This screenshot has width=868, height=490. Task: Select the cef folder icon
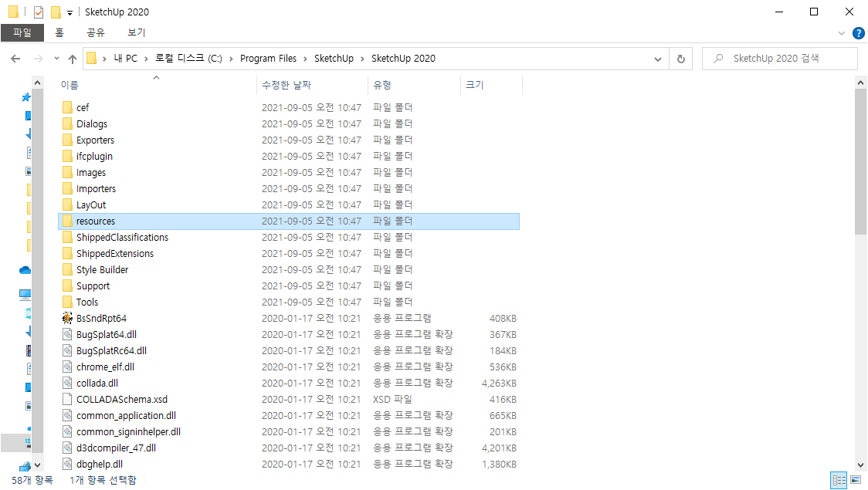[x=67, y=107]
